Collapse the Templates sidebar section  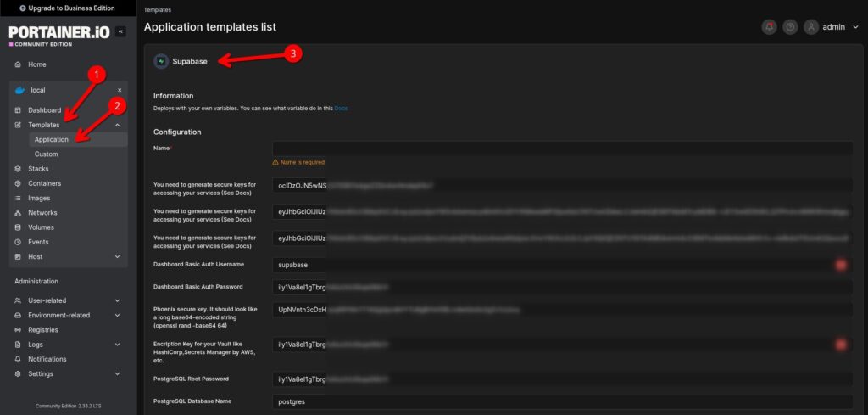click(117, 126)
